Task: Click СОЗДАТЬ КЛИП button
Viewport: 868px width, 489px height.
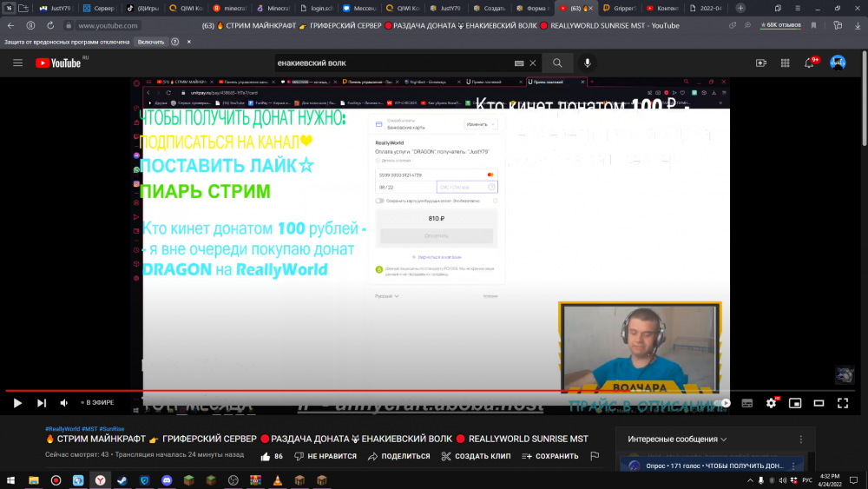Action: [476, 456]
